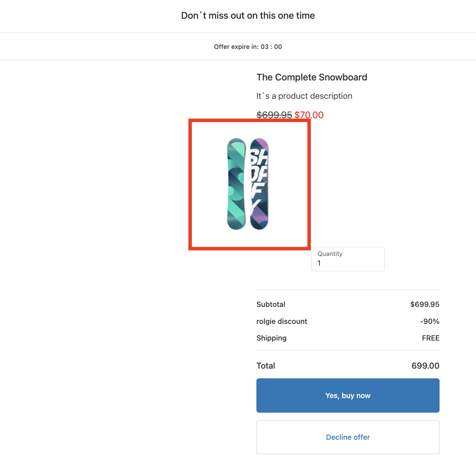
Task: Click the 699.00 total amount
Action: click(425, 366)
